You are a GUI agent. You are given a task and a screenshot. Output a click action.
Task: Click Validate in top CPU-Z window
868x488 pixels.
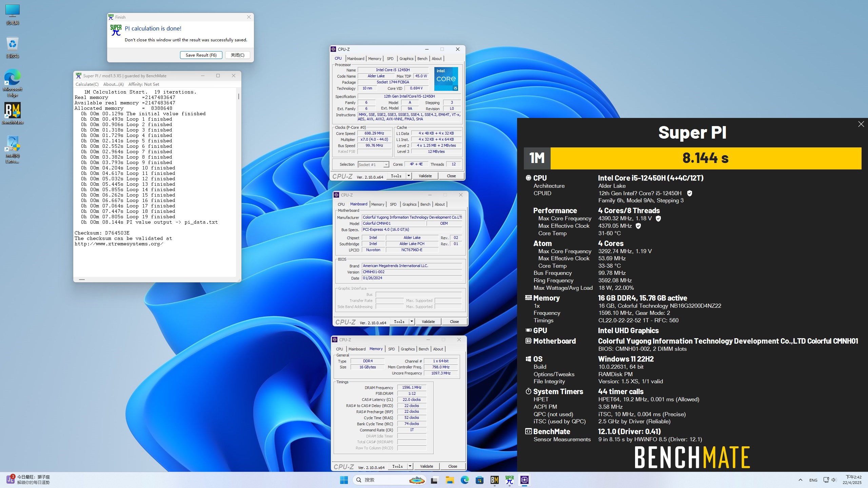[x=425, y=176]
